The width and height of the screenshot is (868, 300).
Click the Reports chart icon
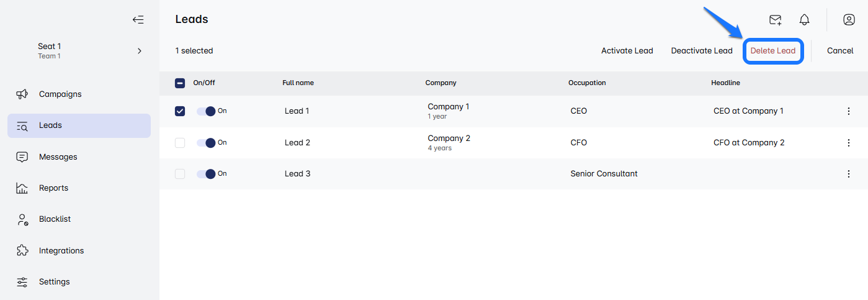(22, 188)
